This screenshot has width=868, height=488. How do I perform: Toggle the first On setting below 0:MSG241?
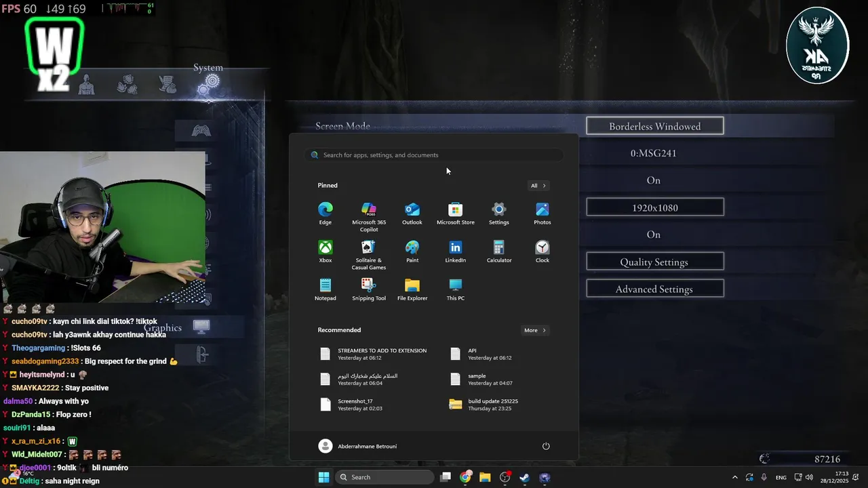(654, 180)
